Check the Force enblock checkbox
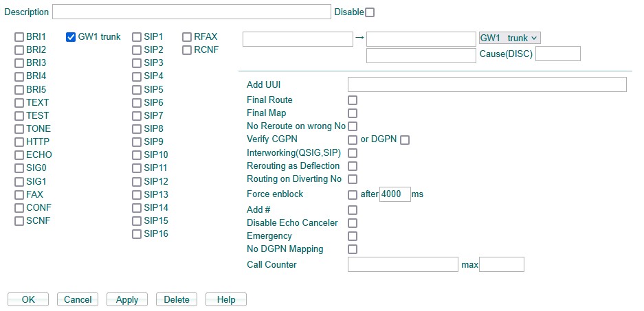The height and width of the screenshot is (311, 644). point(353,194)
